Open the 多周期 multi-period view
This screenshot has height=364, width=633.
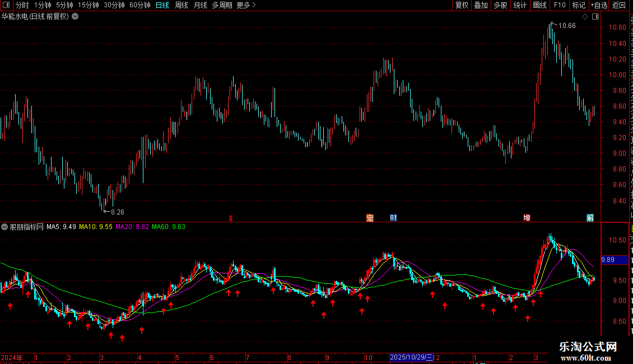pos(222,5)
